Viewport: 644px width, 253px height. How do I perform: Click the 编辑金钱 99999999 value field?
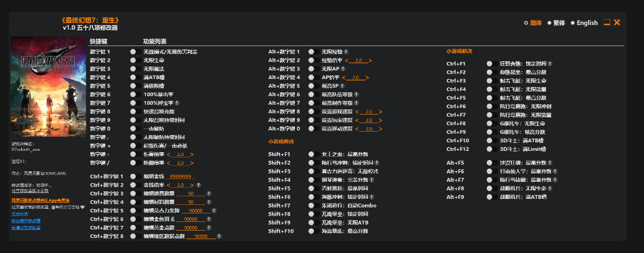pyautogui.click(x=180, y=177)
